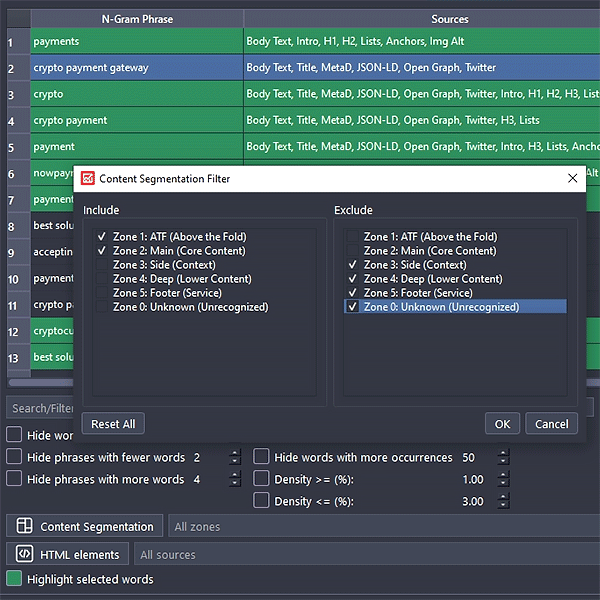
Task: Click the Content Segmentation grid icon
Action: point(22,527)
